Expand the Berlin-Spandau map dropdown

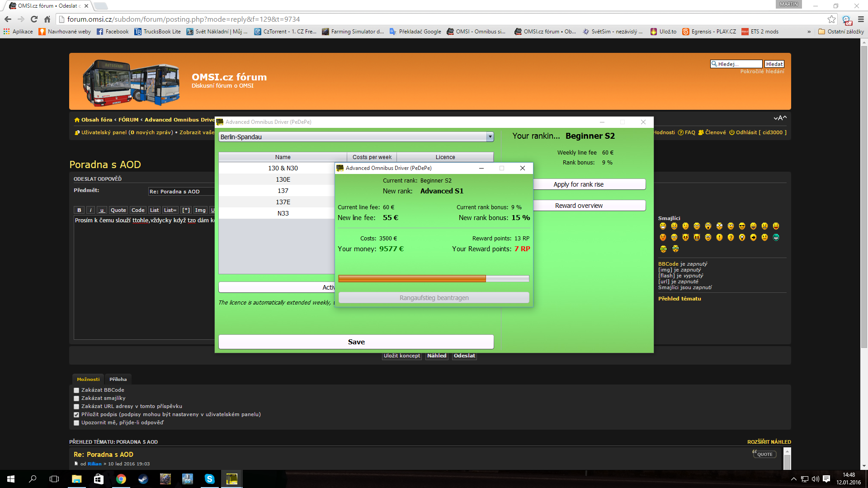[490, 137]
